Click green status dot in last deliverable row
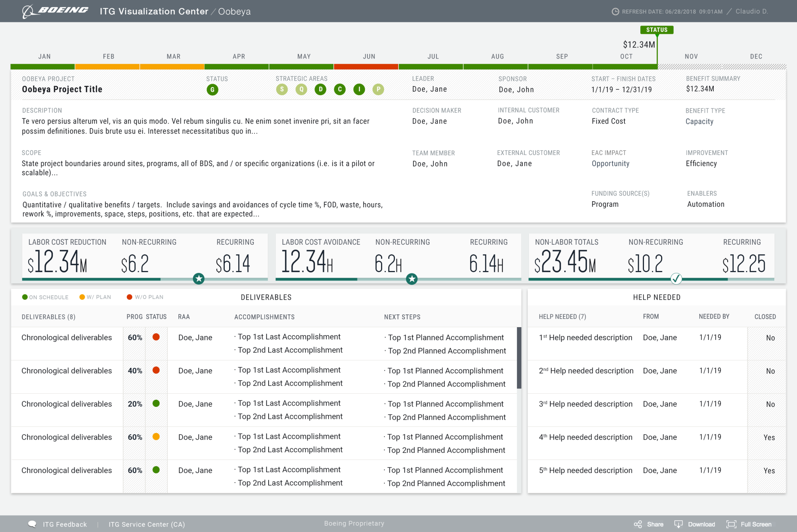This screenshot has height=532, width=797. 156,470
